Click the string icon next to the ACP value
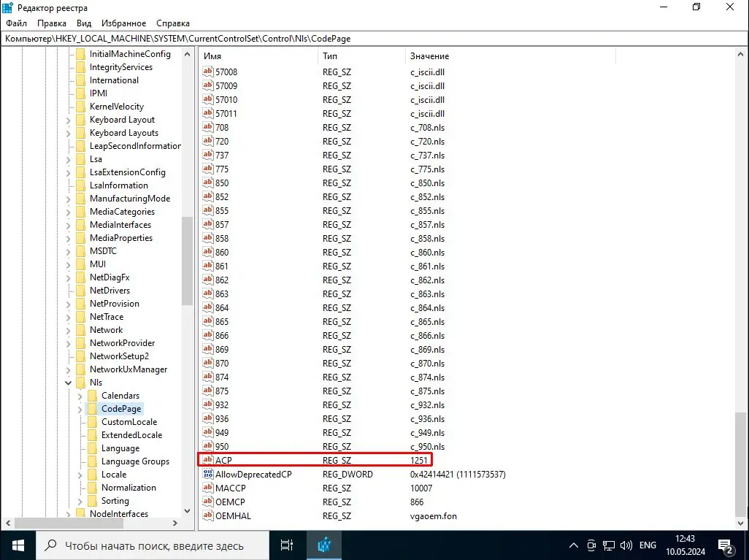This screenshot has width=749, height=560. tap(208, 460)
